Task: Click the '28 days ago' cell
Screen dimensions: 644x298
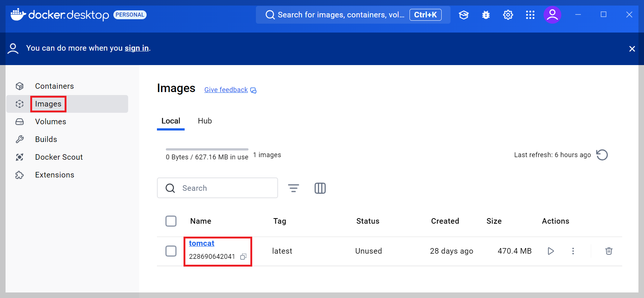Action: click(x=452, y=251)
